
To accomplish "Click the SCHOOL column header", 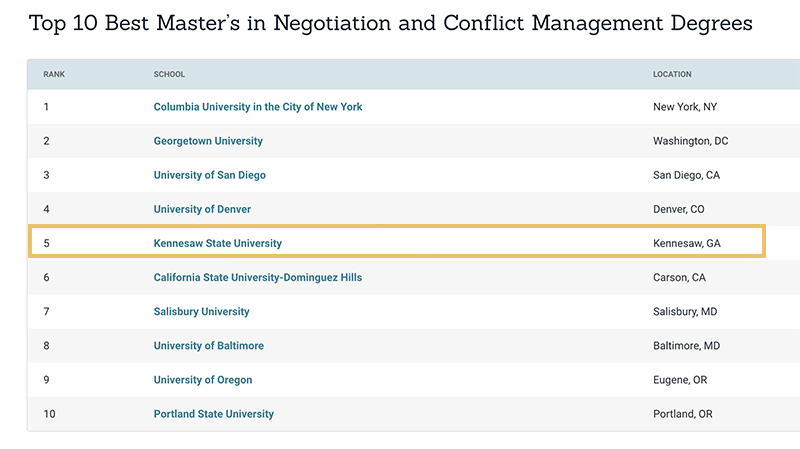I will pos(169,74).
